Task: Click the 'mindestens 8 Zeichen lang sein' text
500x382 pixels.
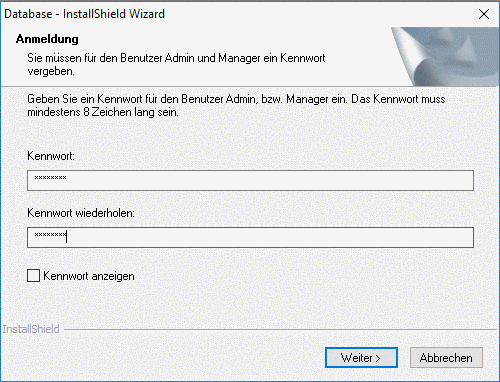Action: tap(103, 112)
